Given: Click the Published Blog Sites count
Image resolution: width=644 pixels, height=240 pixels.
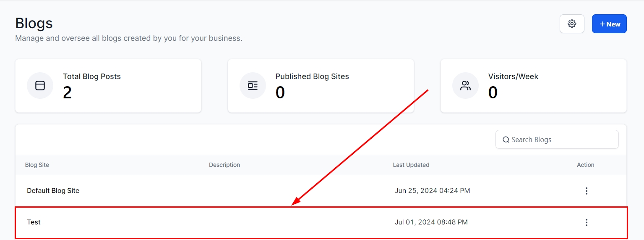Looking at the screenshot, I should pos(280,93).
